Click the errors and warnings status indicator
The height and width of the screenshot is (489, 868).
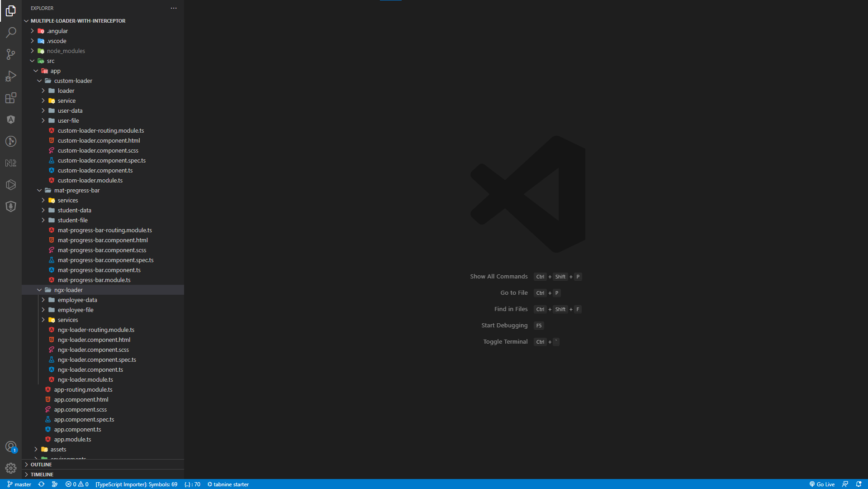pyautogui.click(x=77, y=484)
